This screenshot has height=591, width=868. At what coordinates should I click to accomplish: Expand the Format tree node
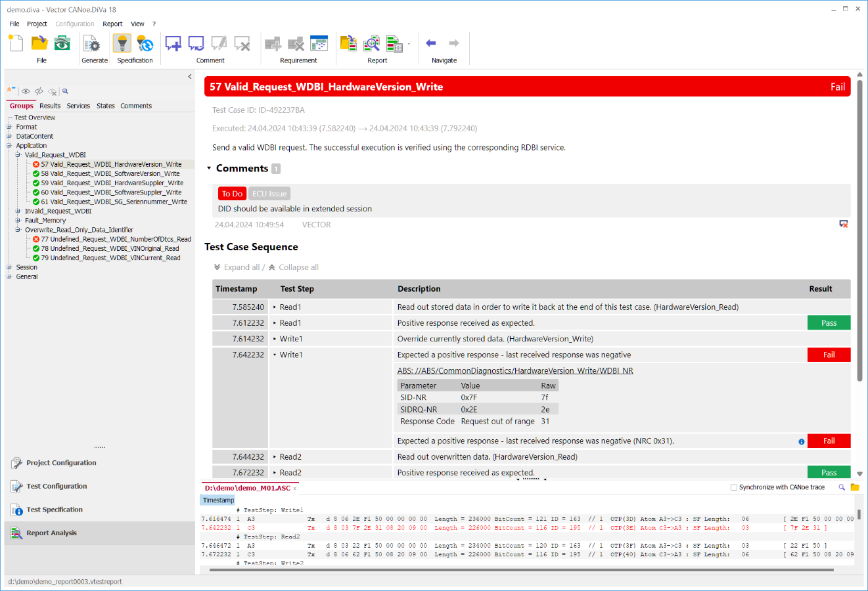click(9, 127)
